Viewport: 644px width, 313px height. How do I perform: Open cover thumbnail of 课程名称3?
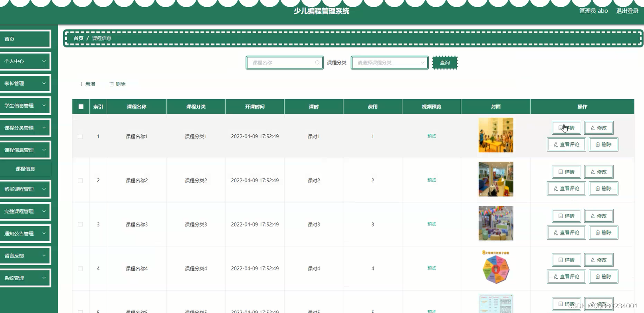[496, 223]
